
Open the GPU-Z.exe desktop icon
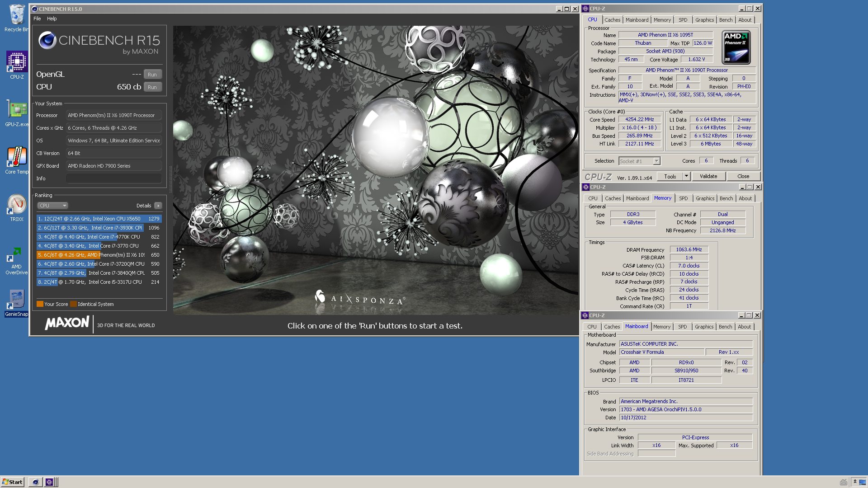17,113
